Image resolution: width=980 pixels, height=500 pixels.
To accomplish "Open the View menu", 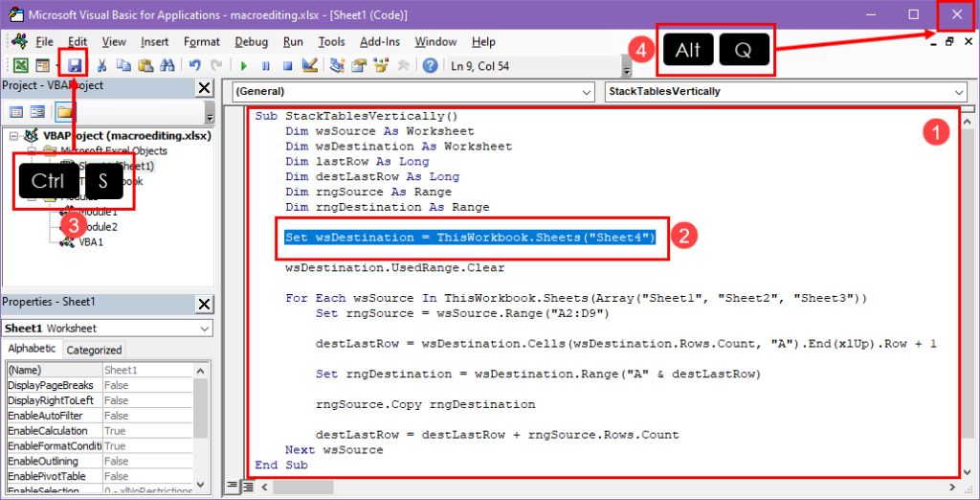I will tap(114, 42).
